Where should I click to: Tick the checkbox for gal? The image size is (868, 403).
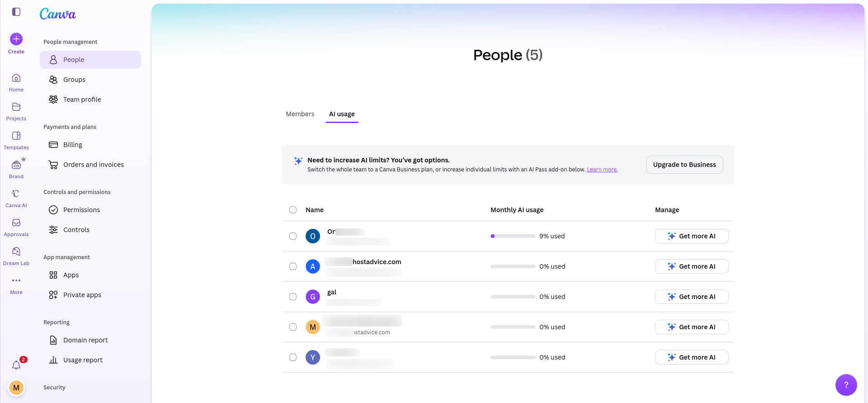click(293, 297)
